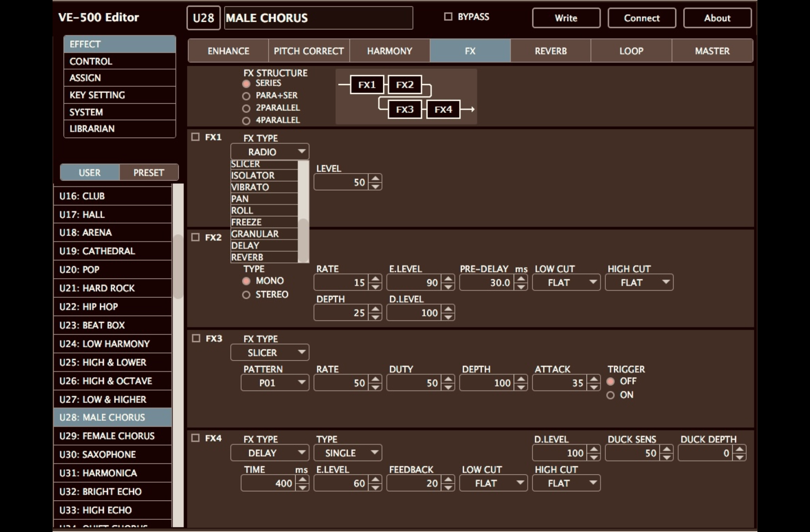Viewport: 810px width, 532px height.
Task: Open the KEY SETTING section
Action: [x=120, y=95]
